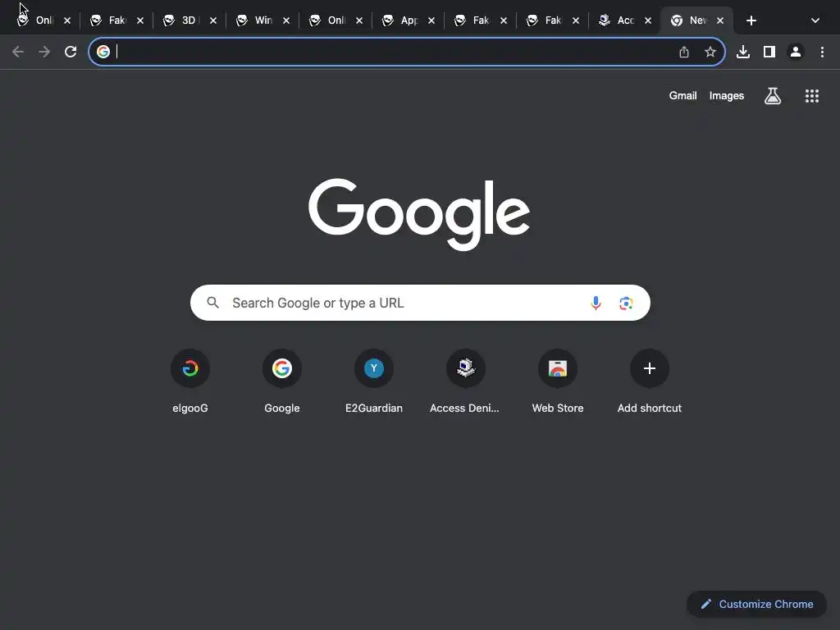Open Chrome's three-dot menu
This screenshot has width=840, height=630.
pyautogui.click(x=822, y=52)
